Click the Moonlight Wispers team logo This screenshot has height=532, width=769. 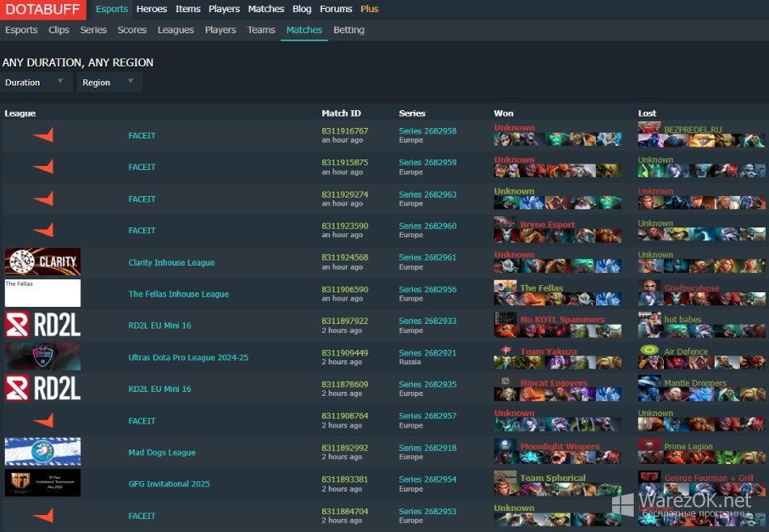pyautogui.click(x=505, y=445)
